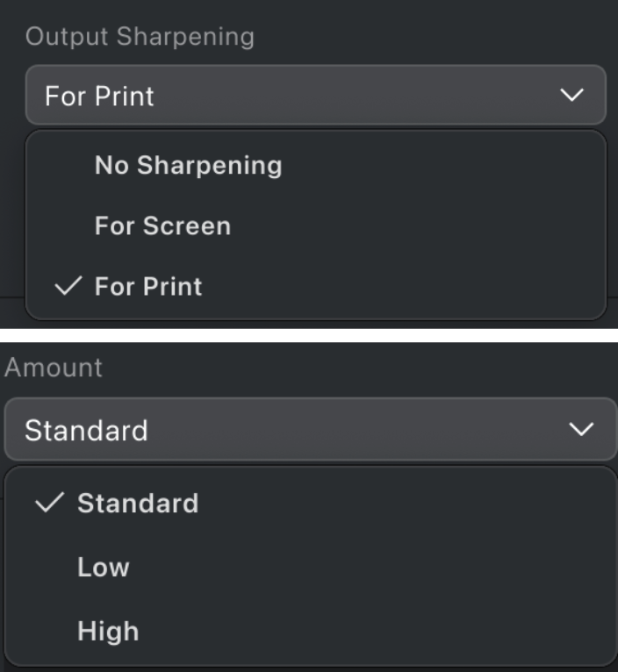Click the 'Standard' text in the Amount field
618x672 pixels.
[86, 431]
